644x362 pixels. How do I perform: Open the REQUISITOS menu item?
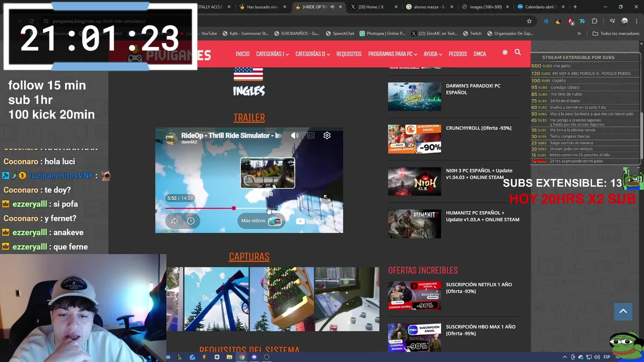pos(349,54)
